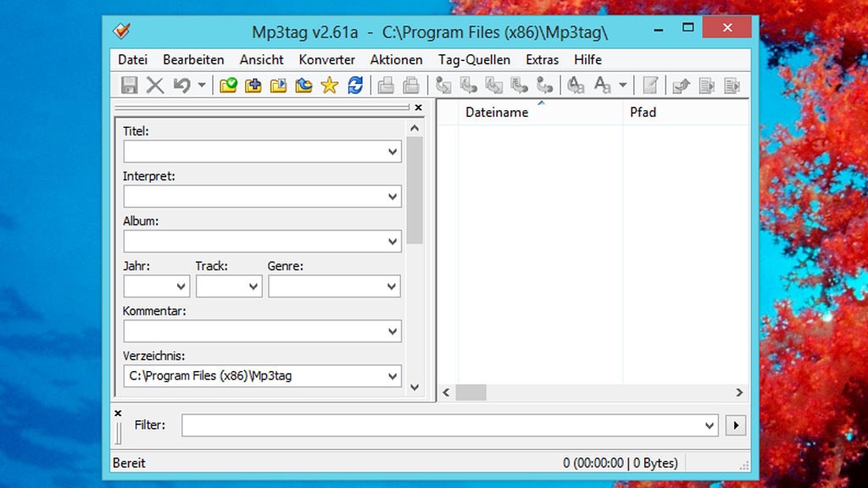Close the tag panel via its X button
868x488 pixels.
click(x=417, y=108)
